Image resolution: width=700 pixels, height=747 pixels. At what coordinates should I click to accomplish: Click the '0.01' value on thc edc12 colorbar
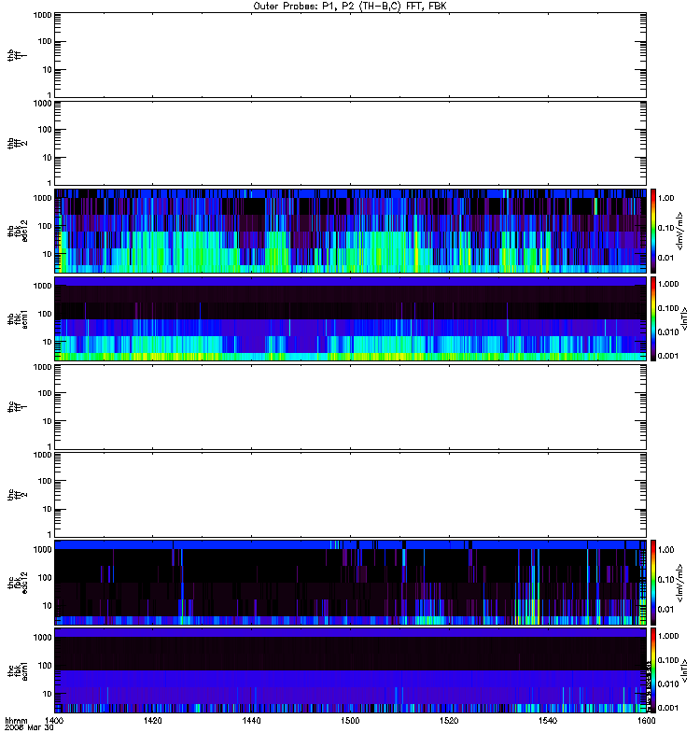pyautogui.click(x=666, y=610)
